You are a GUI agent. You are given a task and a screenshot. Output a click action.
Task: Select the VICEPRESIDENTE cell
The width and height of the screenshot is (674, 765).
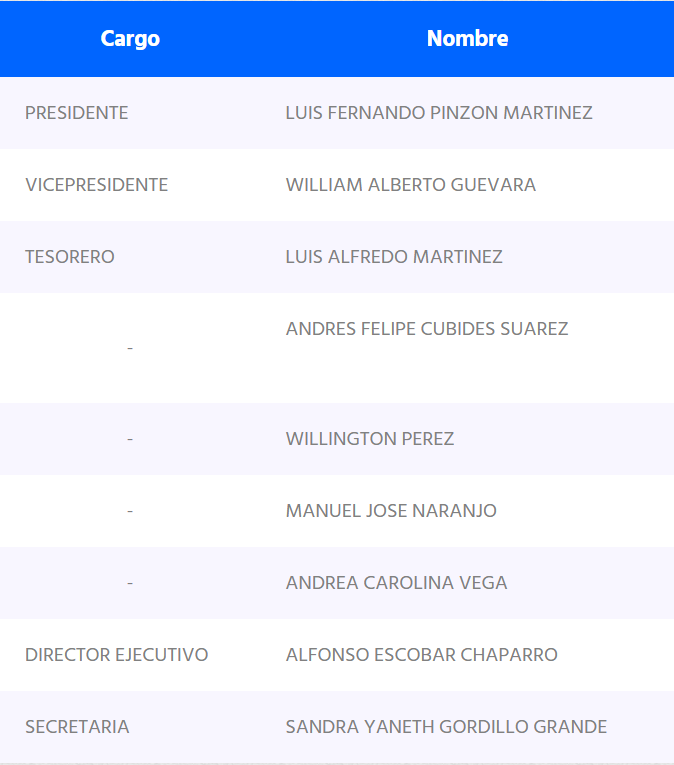[97, 185]
